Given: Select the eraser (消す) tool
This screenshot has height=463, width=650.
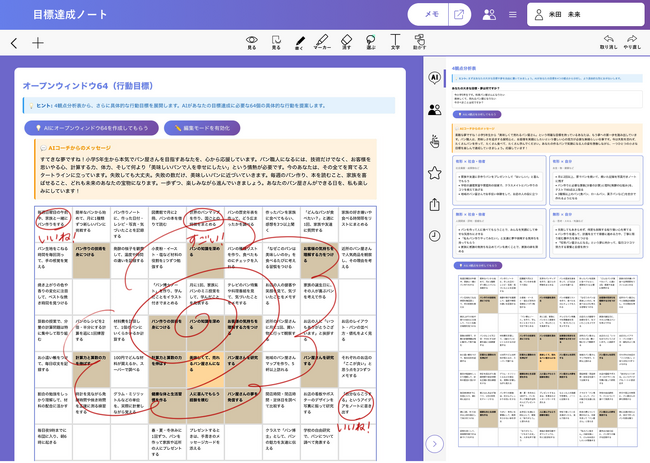Looking at the screenshot, I should [x=347, y=42].
